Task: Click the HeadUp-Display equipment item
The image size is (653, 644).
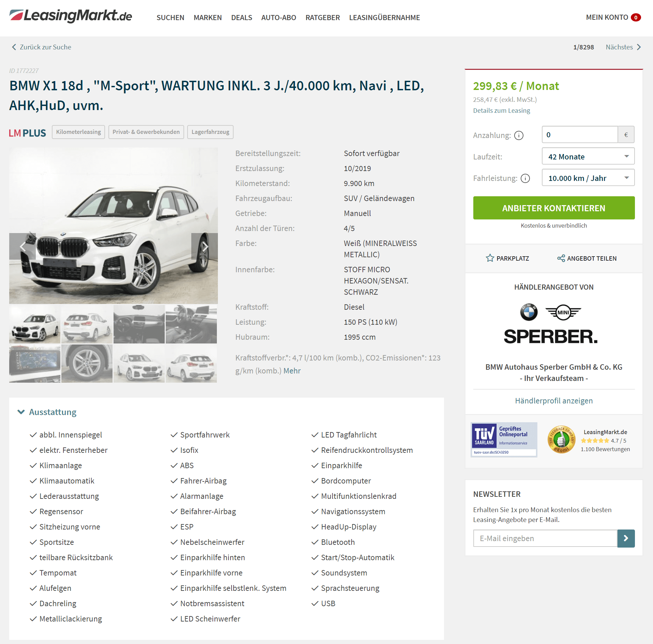Action: point(348,527)
